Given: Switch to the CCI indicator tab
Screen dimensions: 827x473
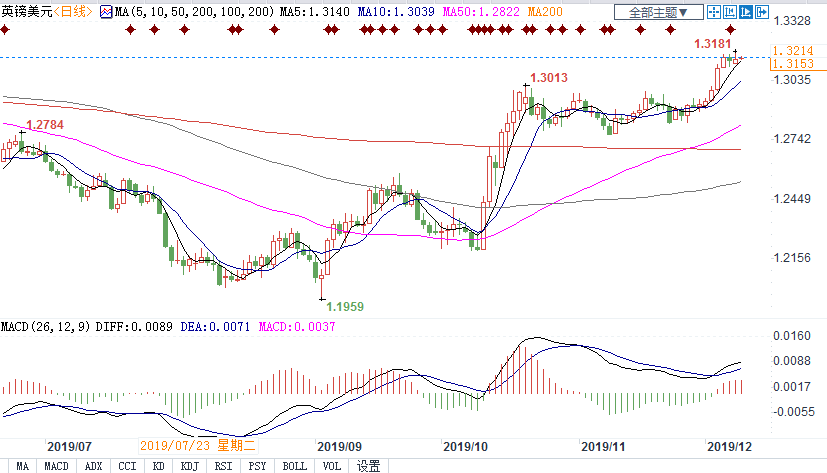Looking at the screenshot, I should coord(127,465).
